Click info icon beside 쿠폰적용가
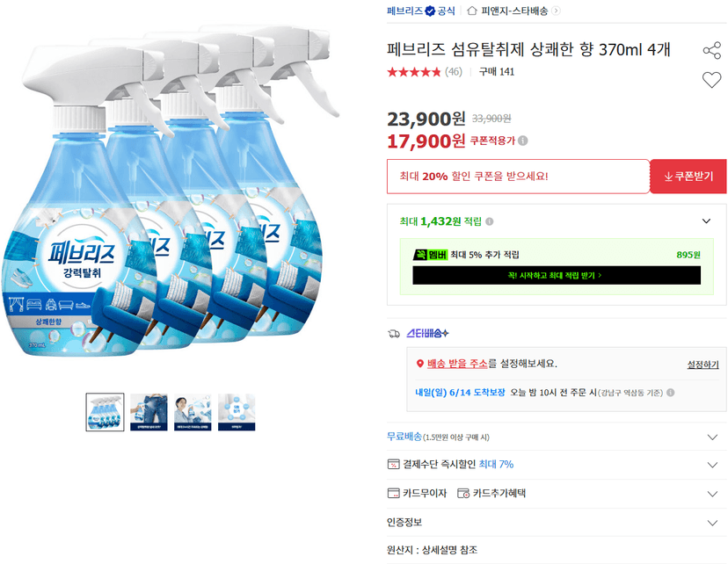728x564 pixels. click(x=523, y=141)
